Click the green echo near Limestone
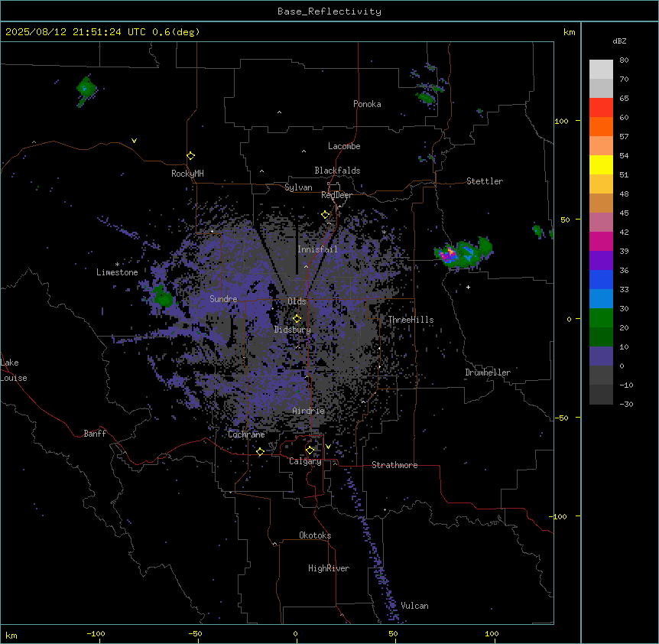 [162, 297]
